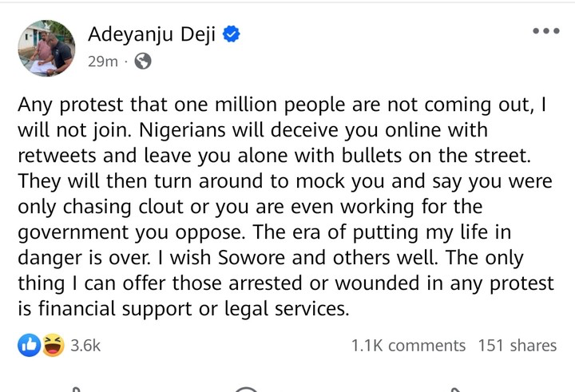The width and height of the screenshot is (575, 392).
Task: Click the opening line starting 'Any protest'
Action: (281, 103)
